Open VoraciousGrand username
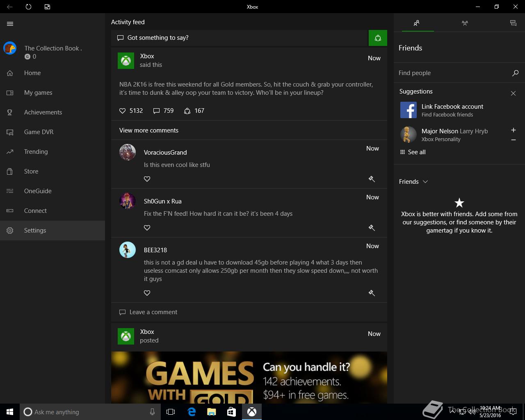The width and height of the screenshot is (525, 420). tap(165, 153)
